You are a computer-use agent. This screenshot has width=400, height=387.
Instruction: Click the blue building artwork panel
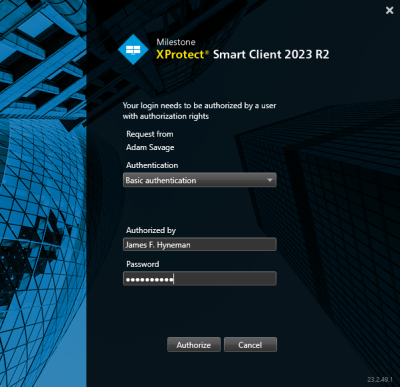point(43,193)
